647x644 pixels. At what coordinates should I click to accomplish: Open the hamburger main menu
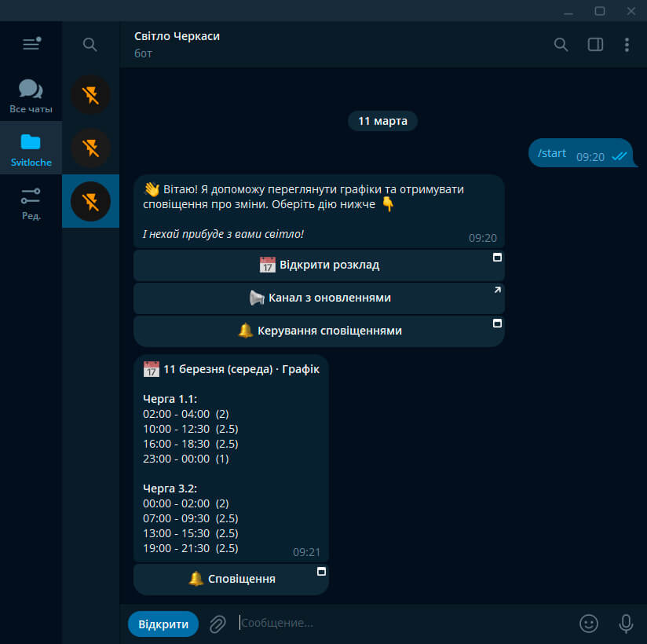tap(31, 45)
